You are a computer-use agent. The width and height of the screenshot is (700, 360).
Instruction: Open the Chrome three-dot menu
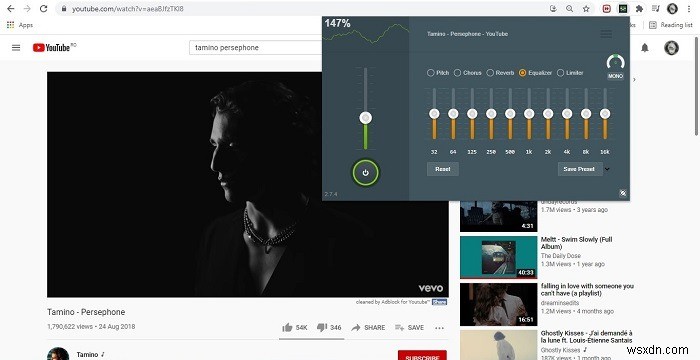pyautogui.click(x=690, y=8)
